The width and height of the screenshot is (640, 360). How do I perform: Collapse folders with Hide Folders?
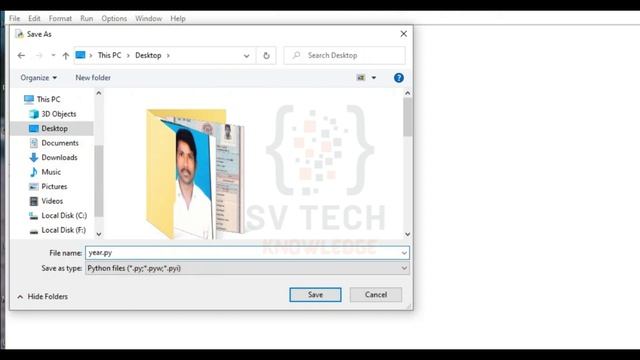[x=42, y=297]
